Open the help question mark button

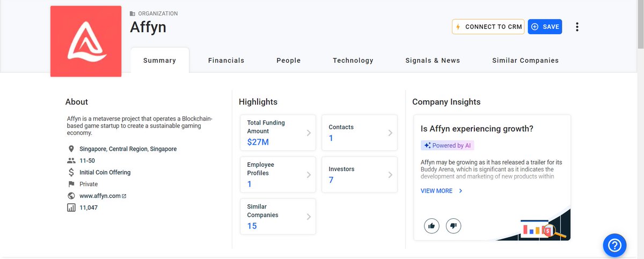click(614, 245)
